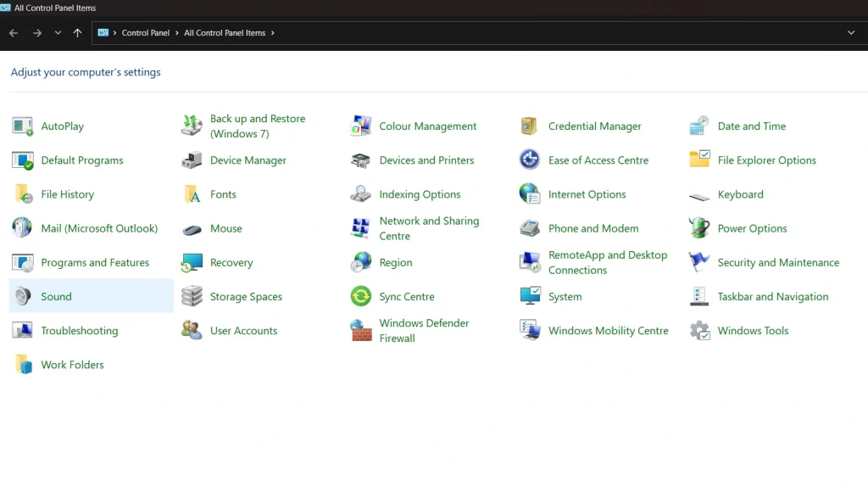Open the Back up and Restore icon

coord(192,126)
